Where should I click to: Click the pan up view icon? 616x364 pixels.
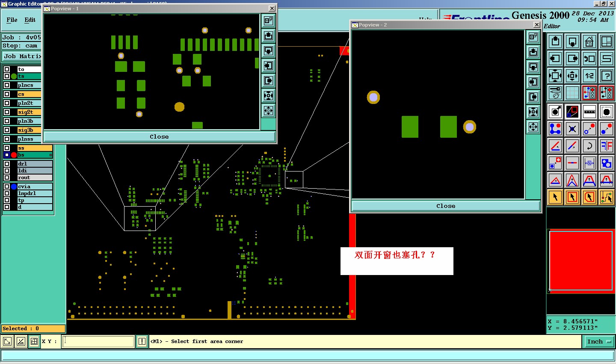point(555,41)
